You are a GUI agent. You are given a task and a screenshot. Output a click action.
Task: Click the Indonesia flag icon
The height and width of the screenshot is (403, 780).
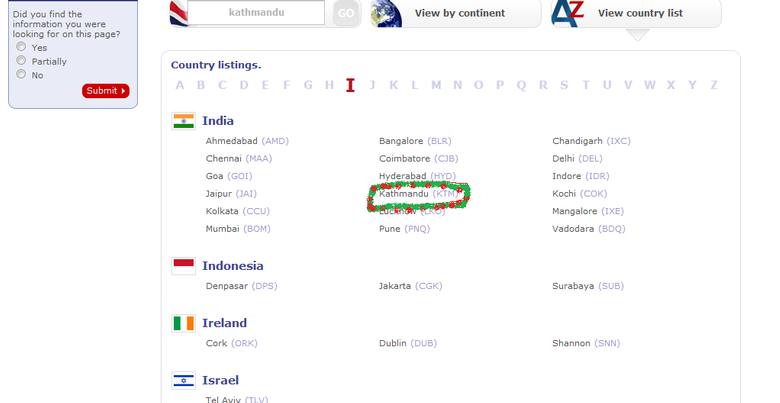(183, 266)
